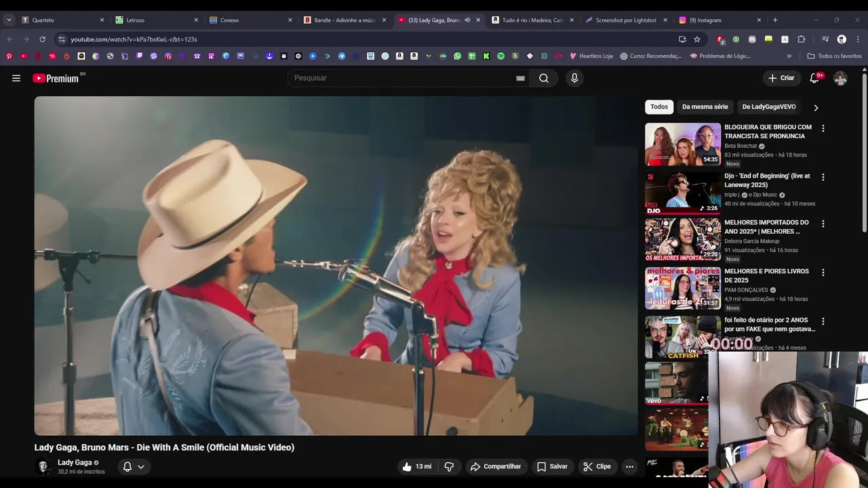Switch to Tudo é rio tab
Screen dimensions: 868x488
(x=532, y=20)
